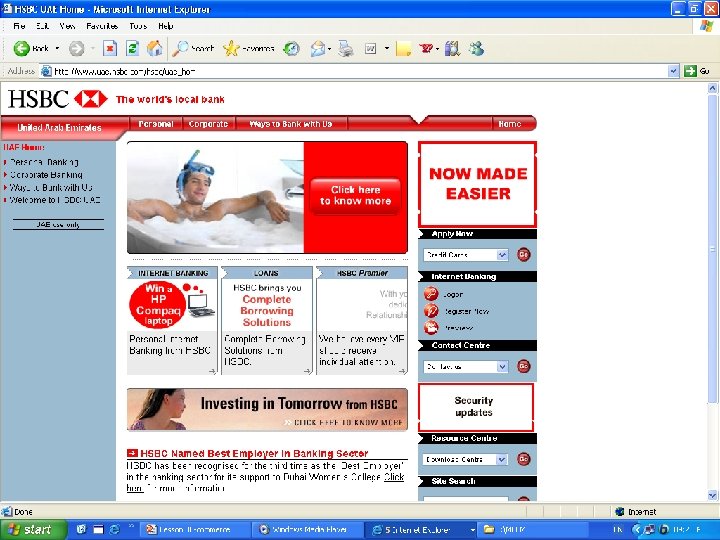Click the Mail envelope toolbar icon
Screen dimensions: 720x540
317,48
